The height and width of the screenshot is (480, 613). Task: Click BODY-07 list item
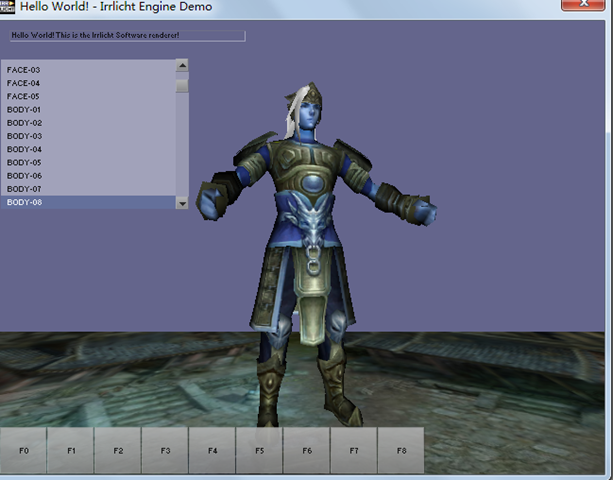click(88, 189)
